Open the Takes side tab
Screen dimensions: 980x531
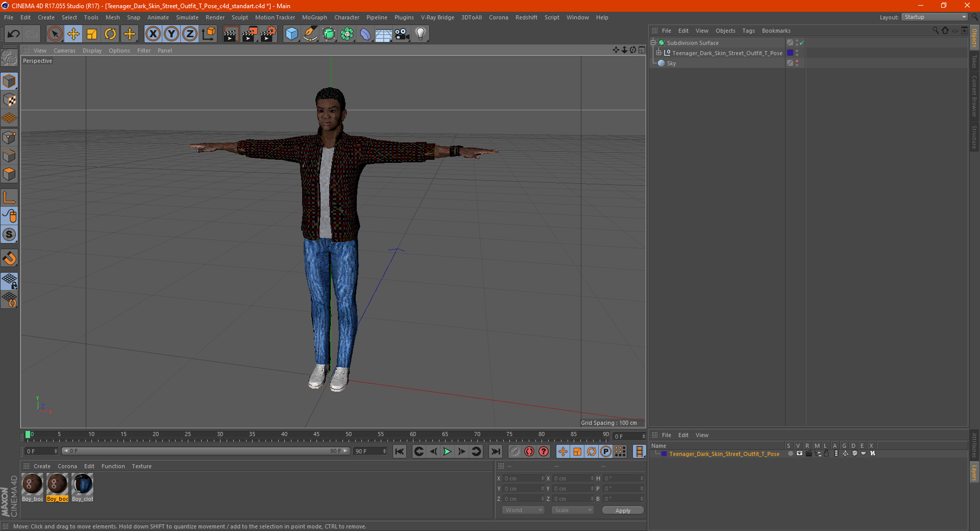[974, 61]
